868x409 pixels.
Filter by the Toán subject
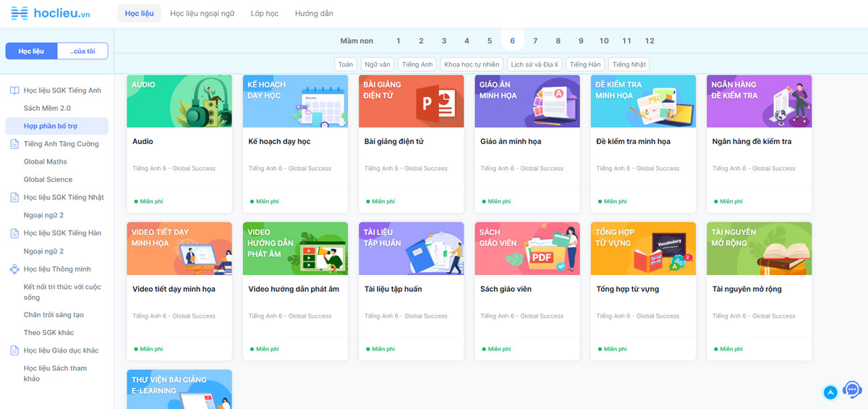tap(346, 64)
